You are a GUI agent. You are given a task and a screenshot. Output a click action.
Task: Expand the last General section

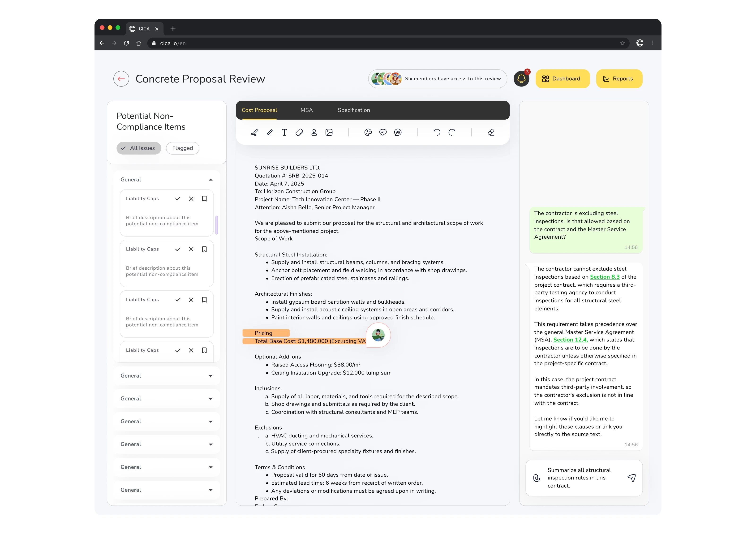click(x=210, y=490)
